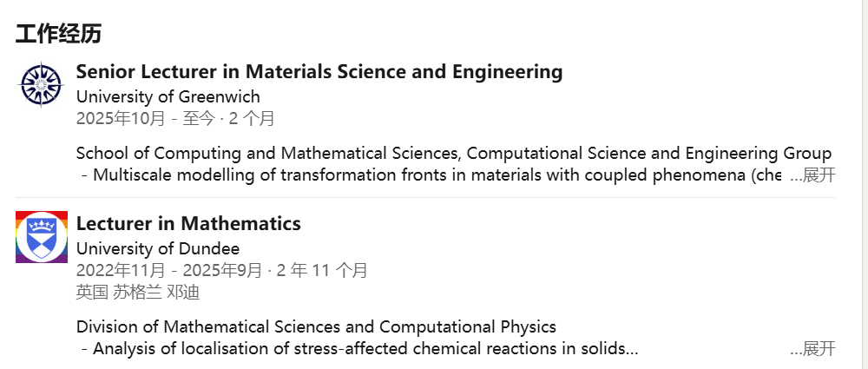Open the Lecturer in Mathematics position

click(x=188, y=223)
